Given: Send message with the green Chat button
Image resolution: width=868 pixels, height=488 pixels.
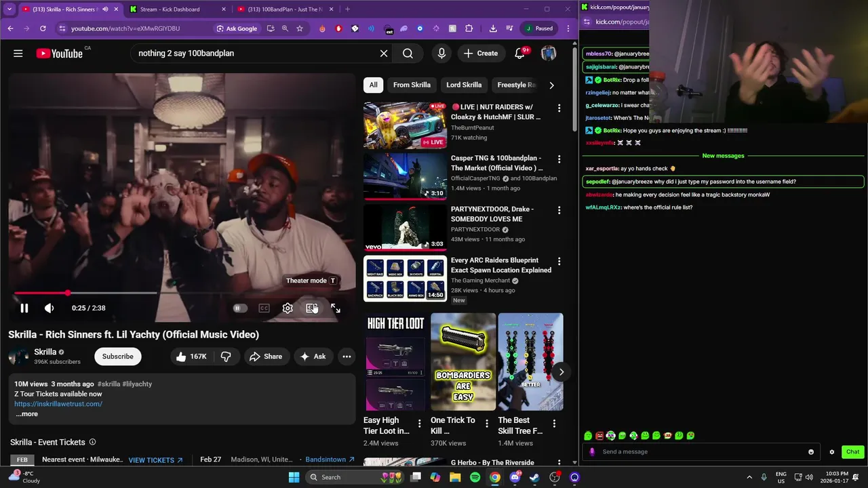Looking at the screenshot, I should [x=852, y=452].
